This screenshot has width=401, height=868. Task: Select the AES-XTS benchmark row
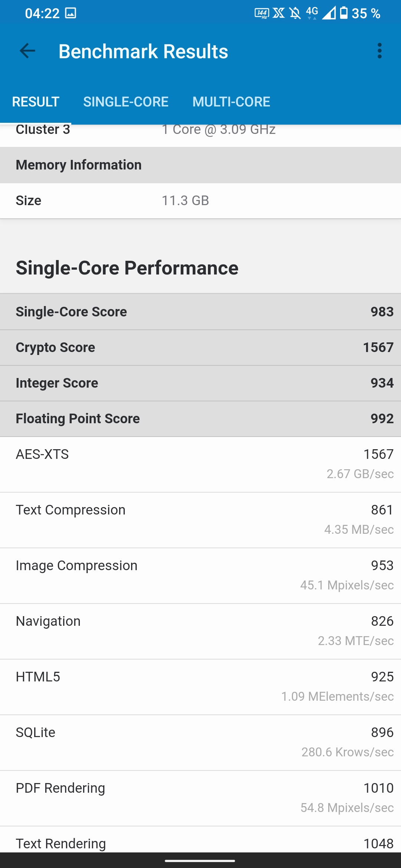[x=200, y=464]
